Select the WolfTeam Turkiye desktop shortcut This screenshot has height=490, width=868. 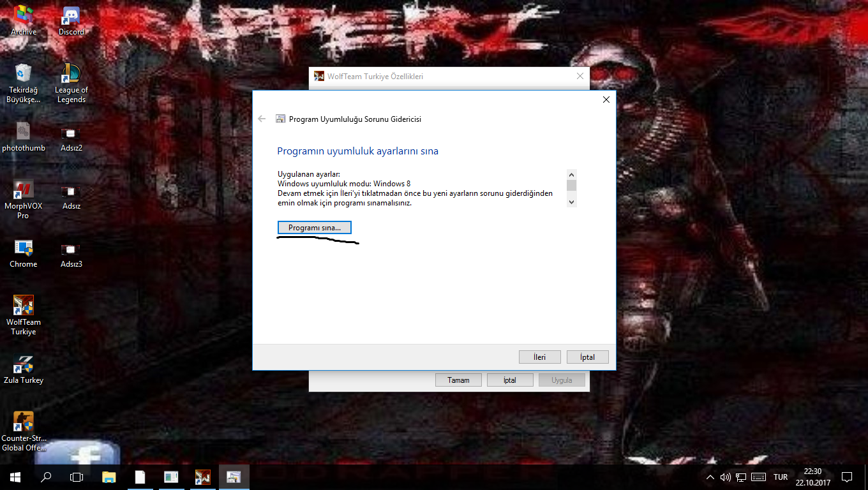24,316
